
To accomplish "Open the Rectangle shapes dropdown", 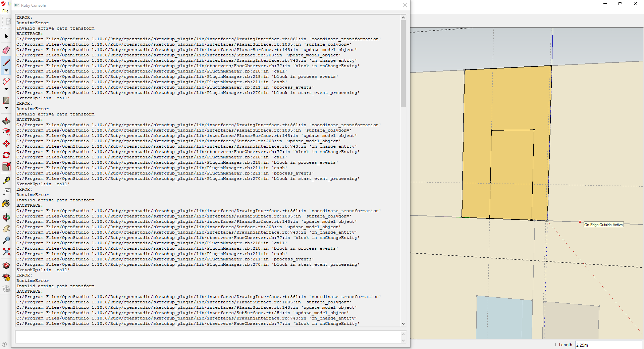I will pos(6,108).
